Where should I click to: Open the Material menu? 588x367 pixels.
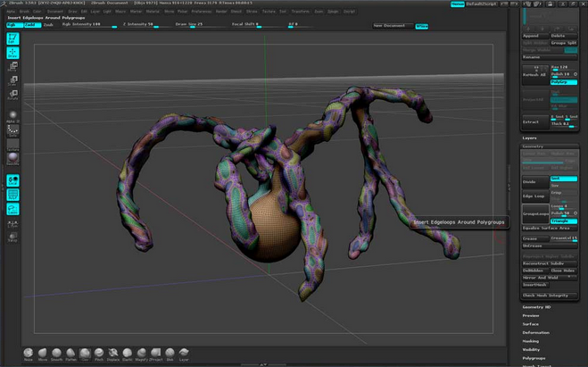(153, 12)
